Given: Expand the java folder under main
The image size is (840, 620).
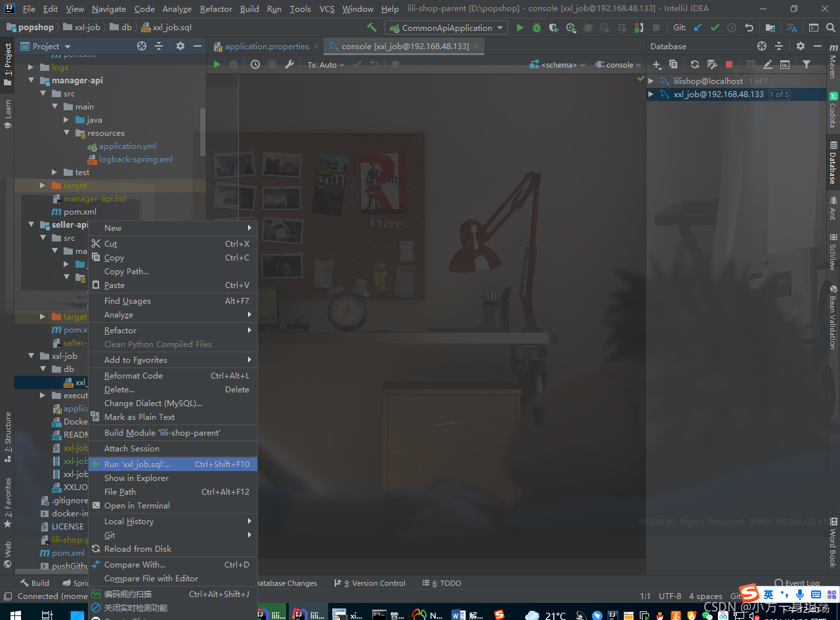Looking at the screenshot, I should [x=66, y=120].
